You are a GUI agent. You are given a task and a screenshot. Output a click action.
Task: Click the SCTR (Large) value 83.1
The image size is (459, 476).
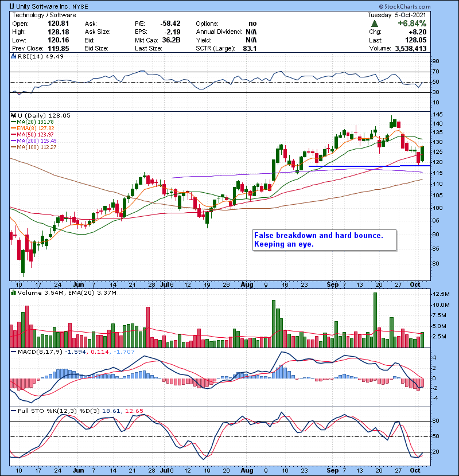tap(250, 49)
